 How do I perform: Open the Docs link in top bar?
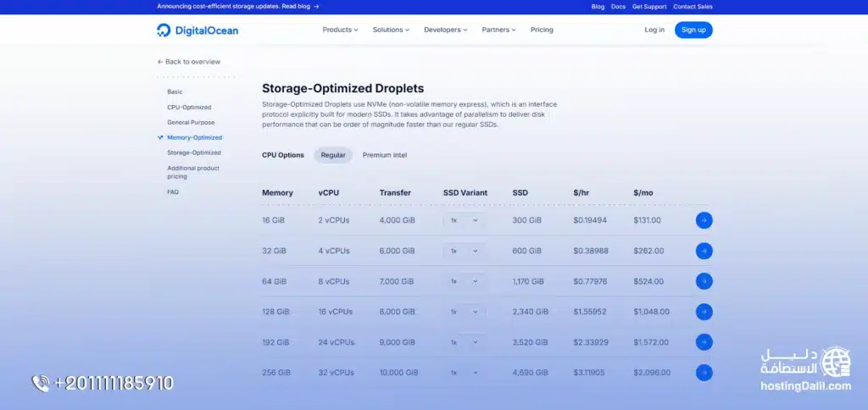coord(618,7)
